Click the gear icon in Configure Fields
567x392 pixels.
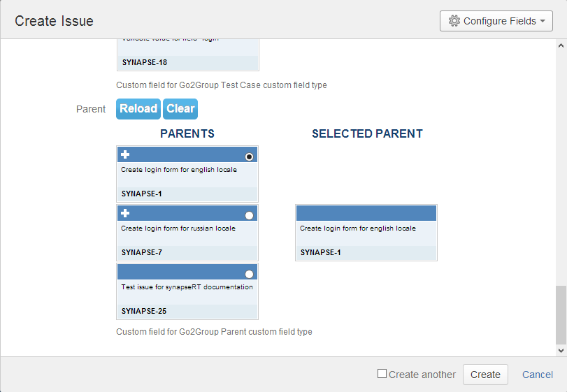click(x=454, y=21)
